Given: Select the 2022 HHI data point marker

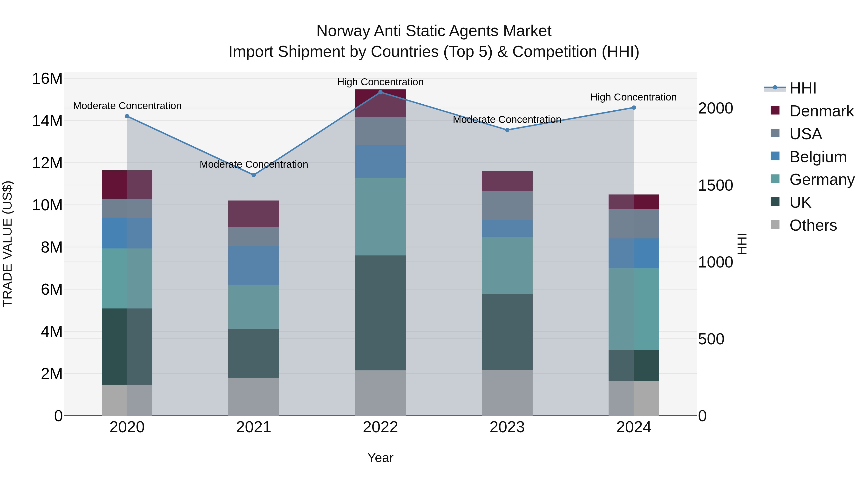Looking at the screenshot, I should (x=380, y=92).
